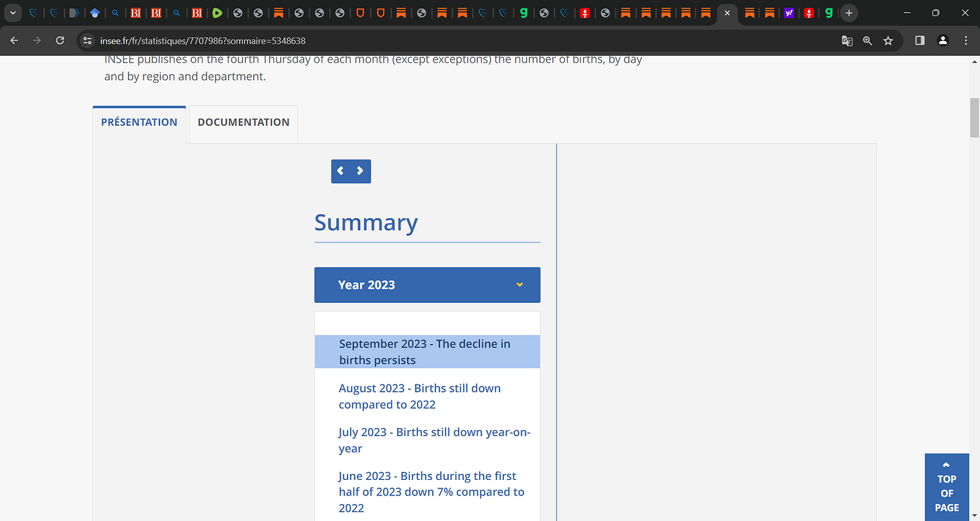Open the page zoom magnifier icon

click(868, 40)
